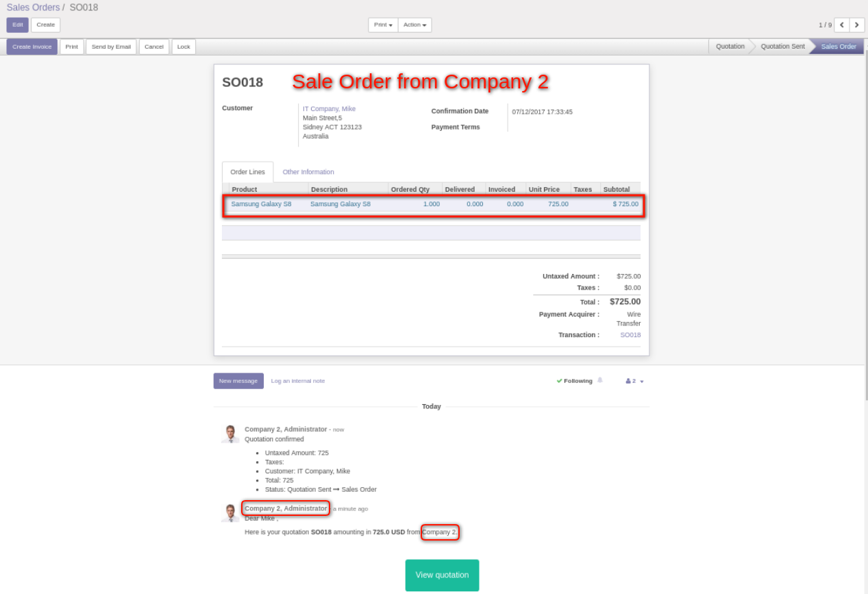868x594 pixels.
Task: Open the IT Company, Mike customer link
Action: click(x=329, y=109)
